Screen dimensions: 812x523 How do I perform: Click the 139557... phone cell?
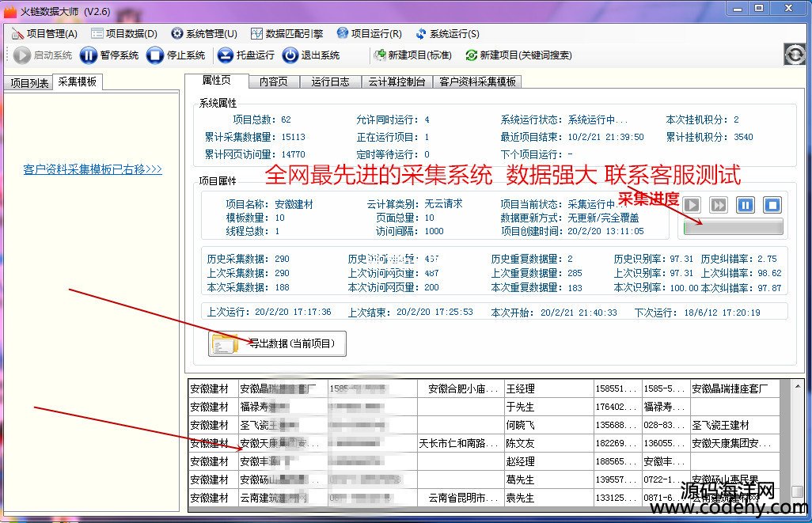(618, 479)
